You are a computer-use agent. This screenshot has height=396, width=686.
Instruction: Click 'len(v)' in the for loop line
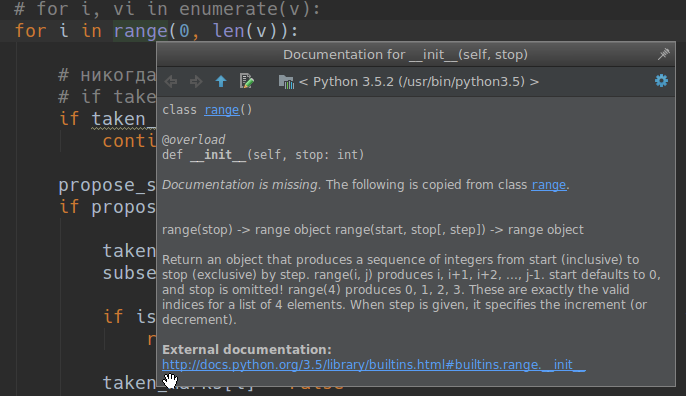[250, 31]
